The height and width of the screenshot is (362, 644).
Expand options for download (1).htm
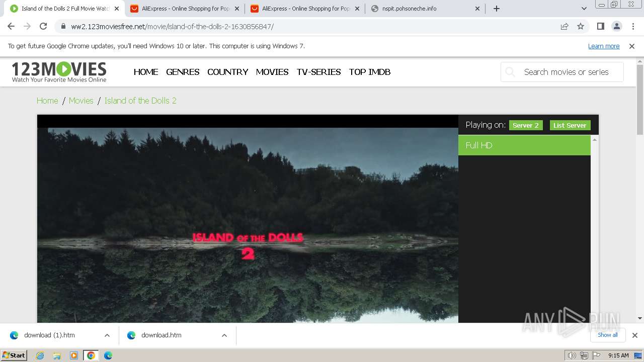[107, 335]
